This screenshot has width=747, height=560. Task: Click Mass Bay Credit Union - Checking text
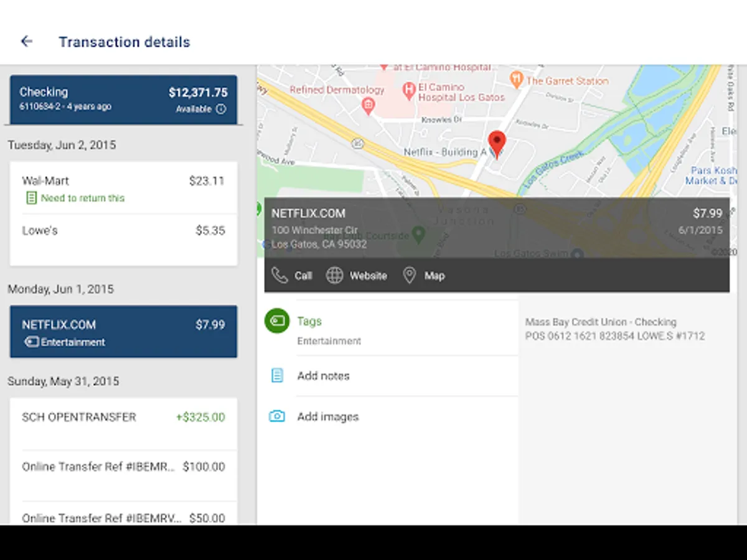pyautogui.click(x=601, y=322)
